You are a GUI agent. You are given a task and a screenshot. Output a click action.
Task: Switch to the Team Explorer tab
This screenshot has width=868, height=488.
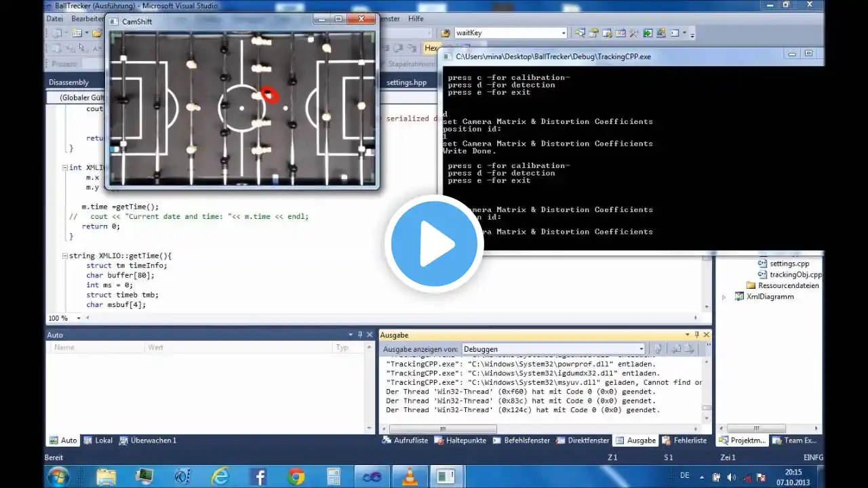[x=795, y=441]
